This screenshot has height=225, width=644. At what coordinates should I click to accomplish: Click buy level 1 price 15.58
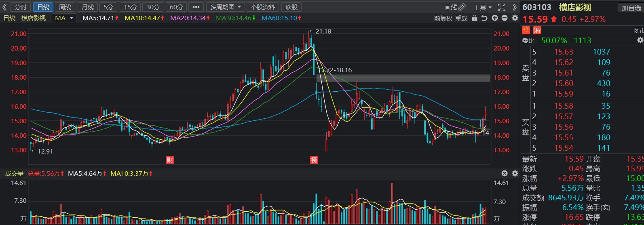(564, 106)
